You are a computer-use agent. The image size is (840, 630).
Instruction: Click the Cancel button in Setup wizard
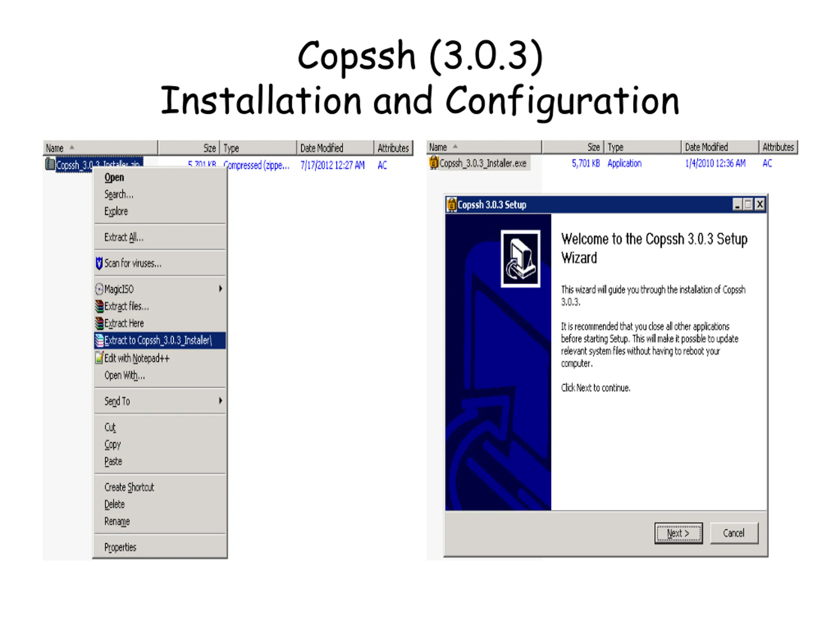pyautogui.click(x=734, y=533)
